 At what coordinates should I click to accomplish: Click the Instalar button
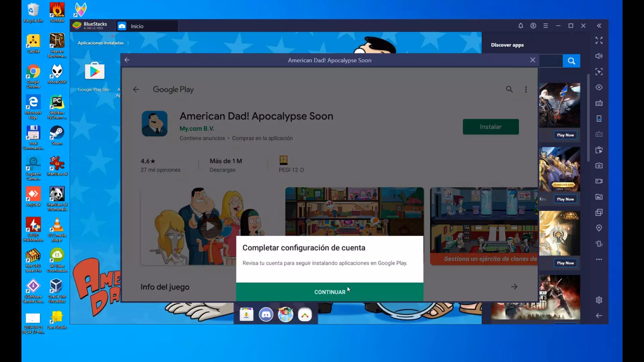[490, 127]
